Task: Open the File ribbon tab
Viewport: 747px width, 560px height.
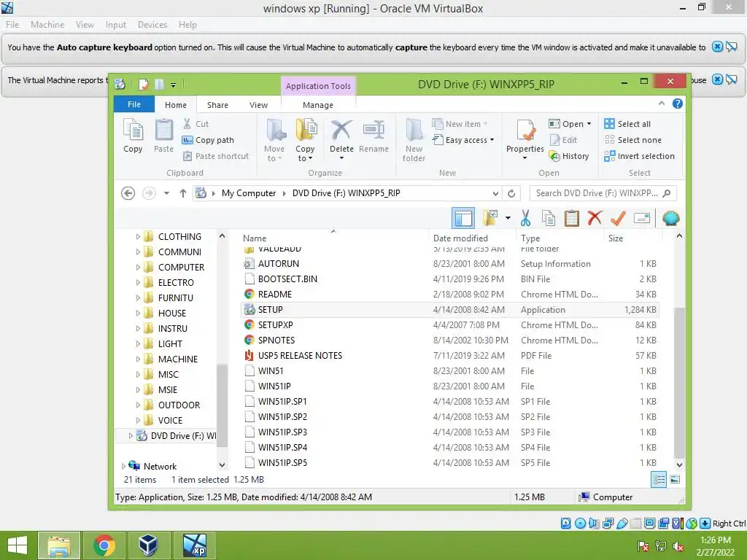Action: point(134,104)
